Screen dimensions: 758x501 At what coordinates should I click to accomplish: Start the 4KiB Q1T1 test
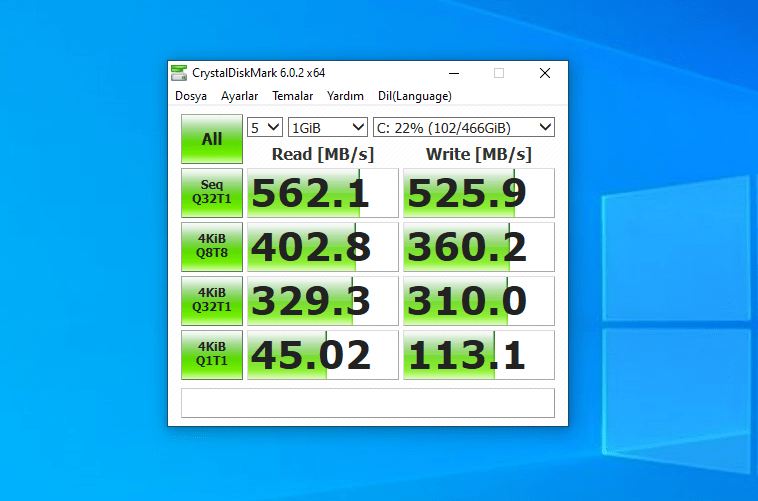212,355
